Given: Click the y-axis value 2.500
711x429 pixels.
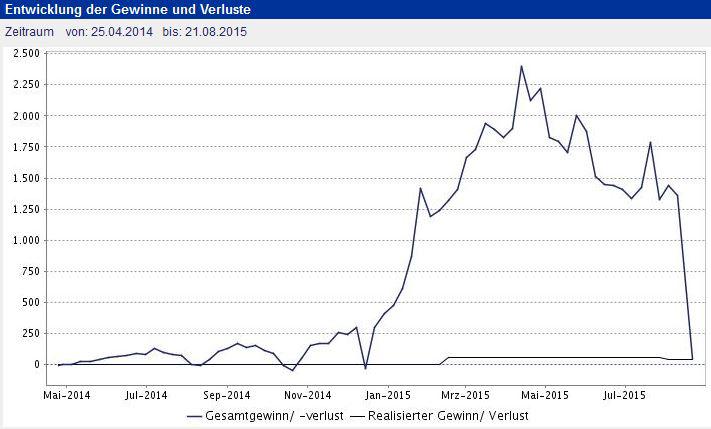Looking at the screenshot, I should (26, 54).
